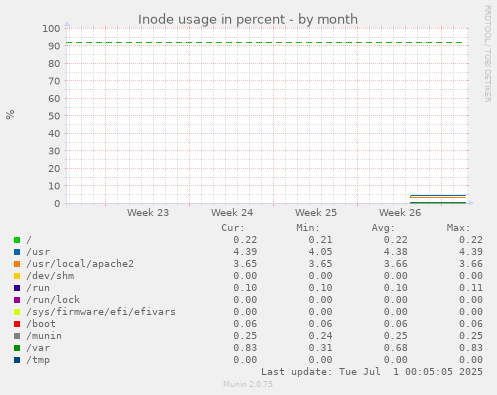Click the purple swatch for /run/lock
The height and width of the screenshot is (395, 497).
click(x=17, y=300)
